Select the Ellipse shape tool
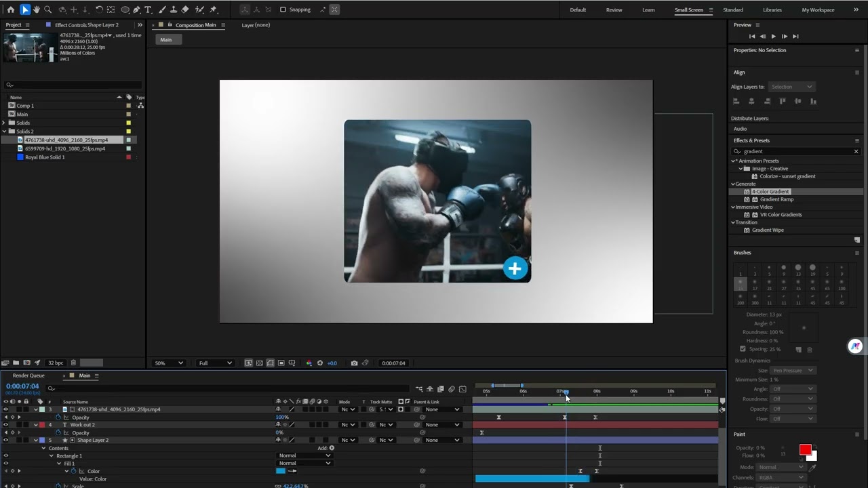The width and height of the screenshot is (868, 488). click(125, 9)
